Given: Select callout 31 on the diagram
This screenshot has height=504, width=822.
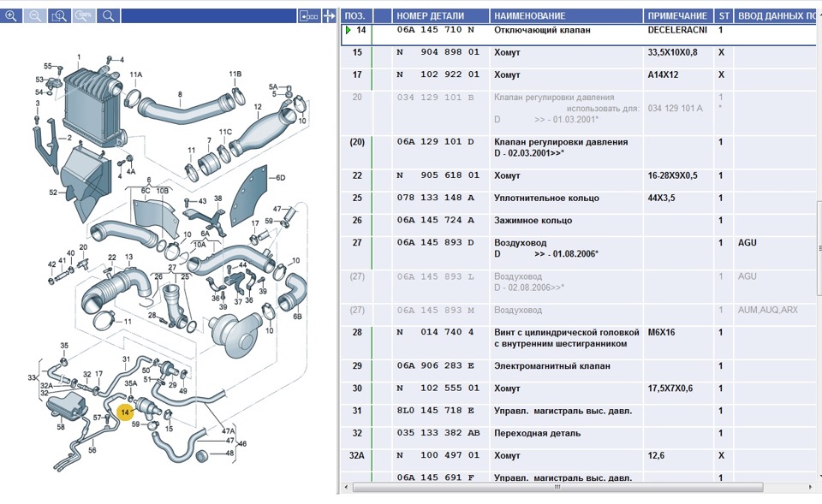Looking at the screenshot, I should coord(126,359).
